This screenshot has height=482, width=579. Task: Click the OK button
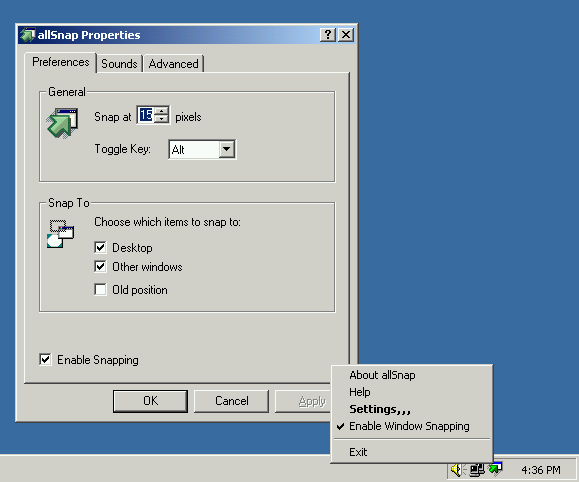click(x=150, y=401)
